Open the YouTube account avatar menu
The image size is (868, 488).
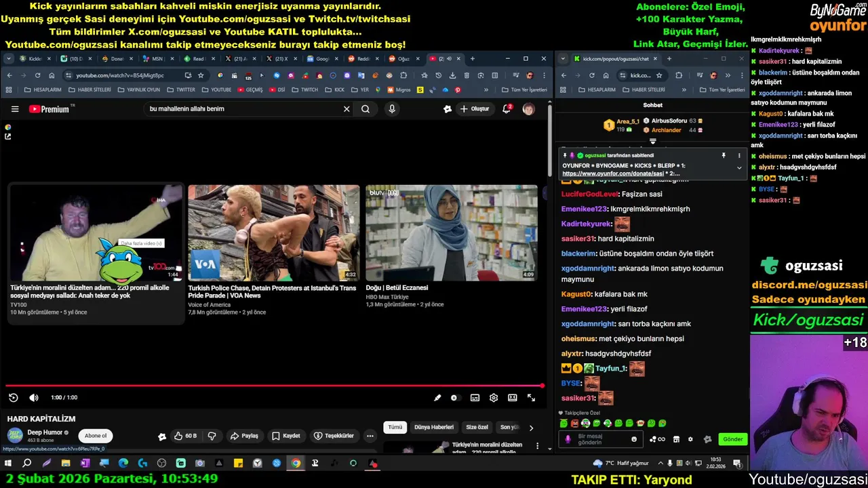pos(528,109)
